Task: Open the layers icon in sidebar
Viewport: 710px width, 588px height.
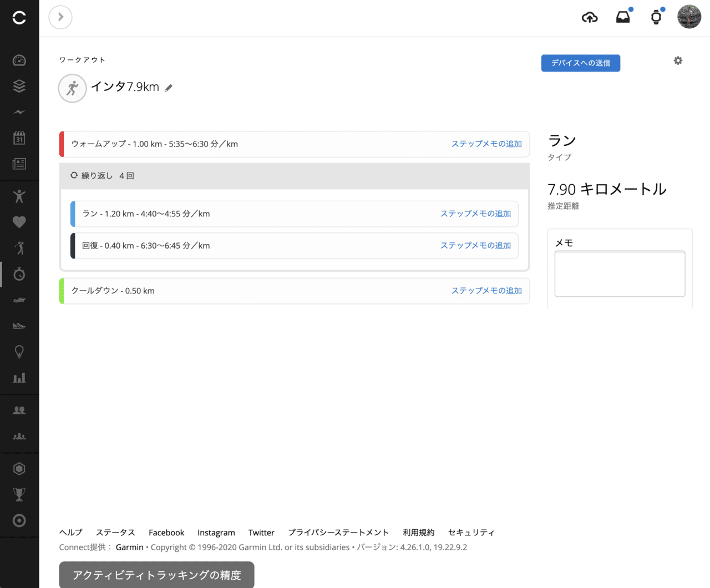Action: pos(19,86)
